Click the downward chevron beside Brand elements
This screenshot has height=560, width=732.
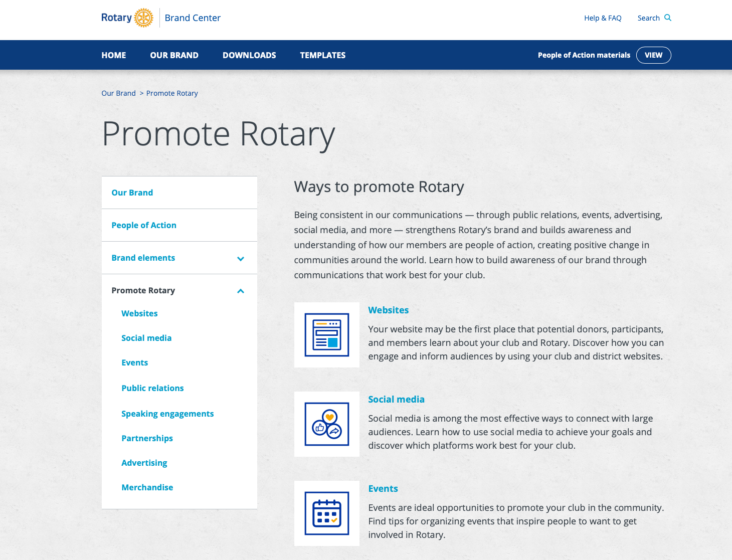241,259
